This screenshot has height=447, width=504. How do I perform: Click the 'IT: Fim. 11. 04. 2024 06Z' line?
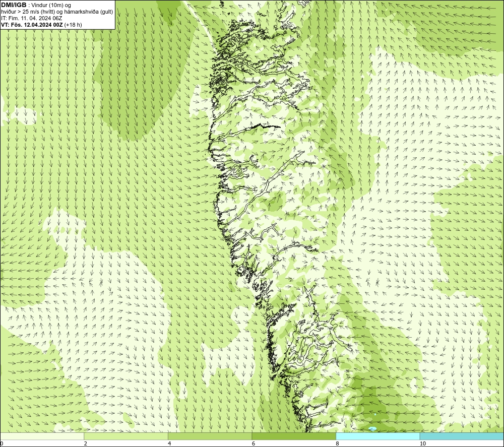pyautogui.click(x=31, y=18)
